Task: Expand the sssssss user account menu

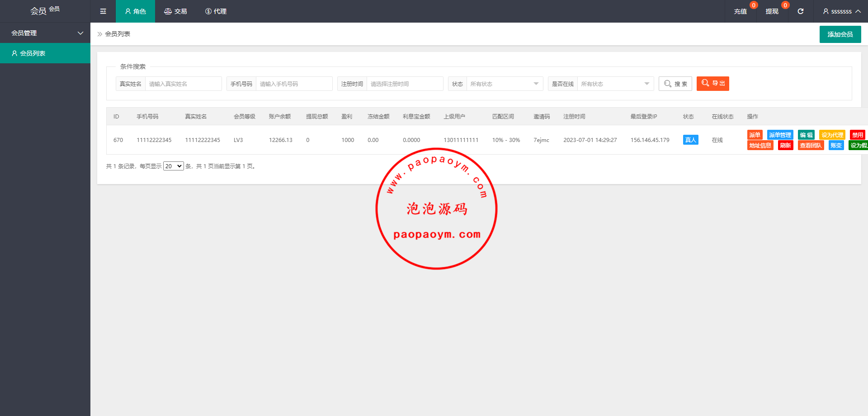Action: 841,11
